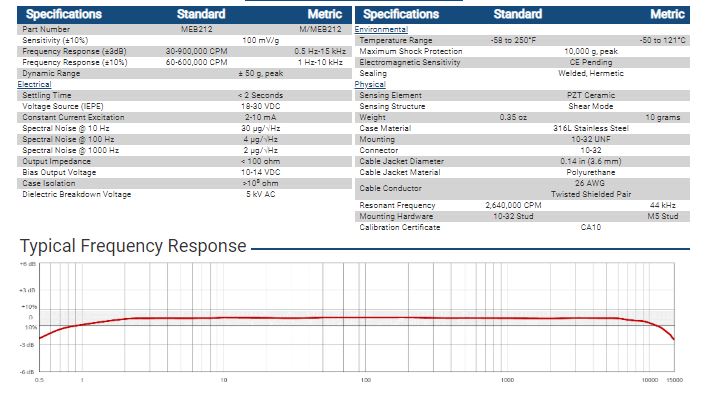Screen dimensions: 706x393
Task: Click the 2-10 mA excitation value
Action: pos(260,117)
